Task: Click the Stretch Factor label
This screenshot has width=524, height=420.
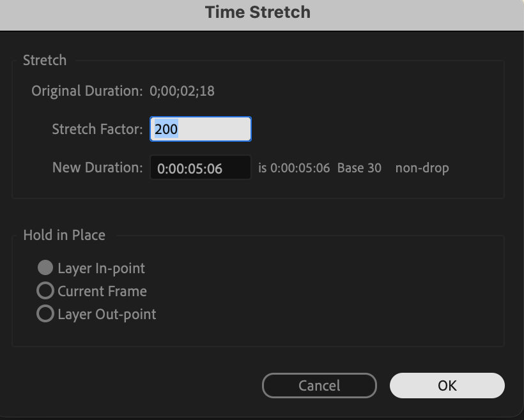Action: 97,129
